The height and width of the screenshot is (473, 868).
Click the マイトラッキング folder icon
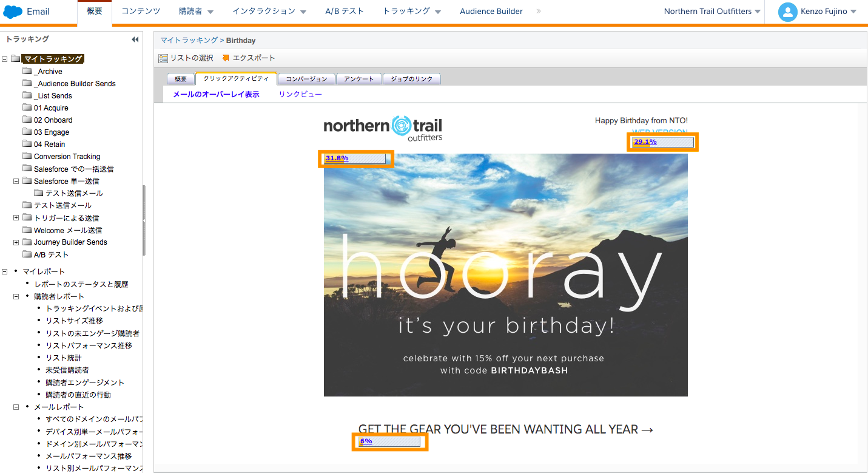click(x=16, y=59)
